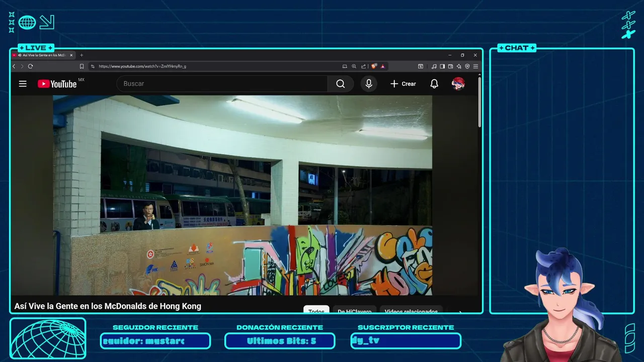Close the 'Así Vive la Gente' browser tab

(71, 55)
